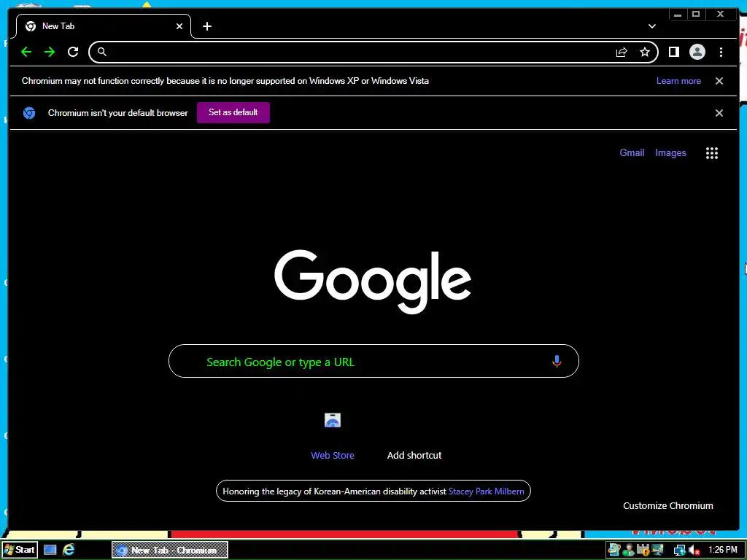Reload the current page
Image resolution: width=747 pixels, height=560 pixels.
click(73, 52)
